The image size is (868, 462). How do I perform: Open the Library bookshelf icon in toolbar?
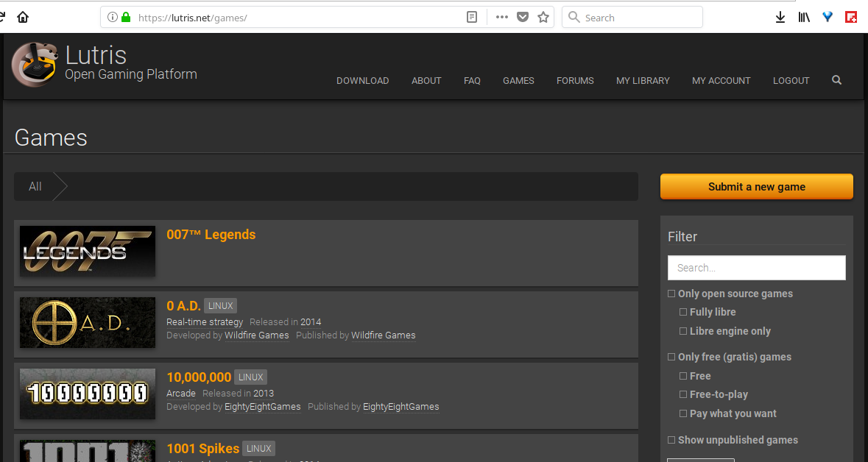803,18
